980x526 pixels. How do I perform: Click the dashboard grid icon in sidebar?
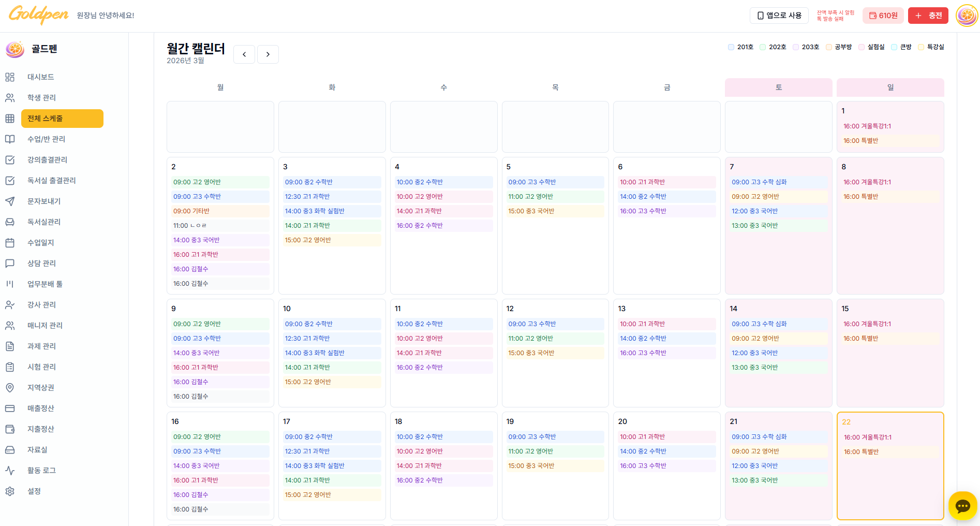(x=10, y=77)
